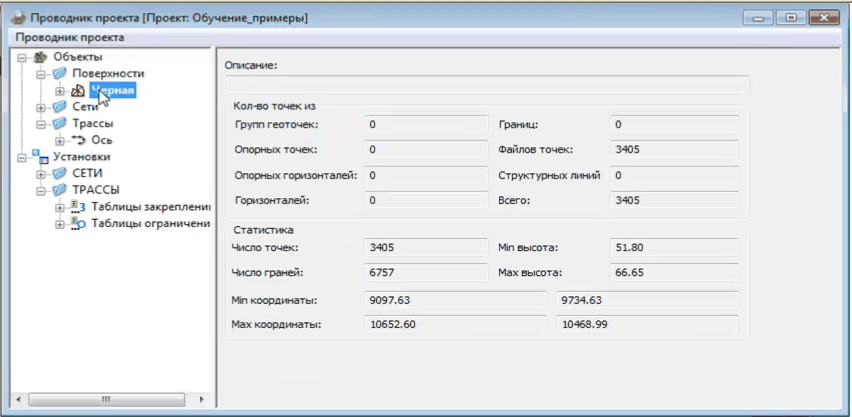Collapse the ТРАССЫ settings node
This screenshot has width=852, height=417.
pos(41,190)
